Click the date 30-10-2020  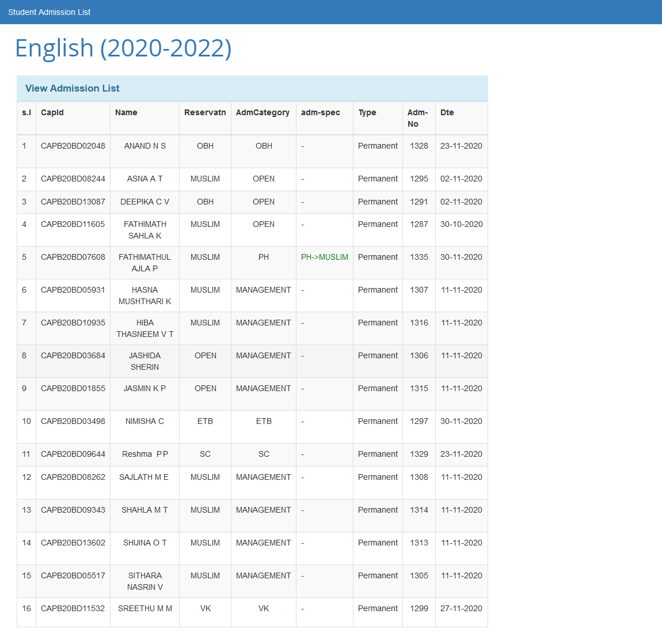(x=462, y=224)
